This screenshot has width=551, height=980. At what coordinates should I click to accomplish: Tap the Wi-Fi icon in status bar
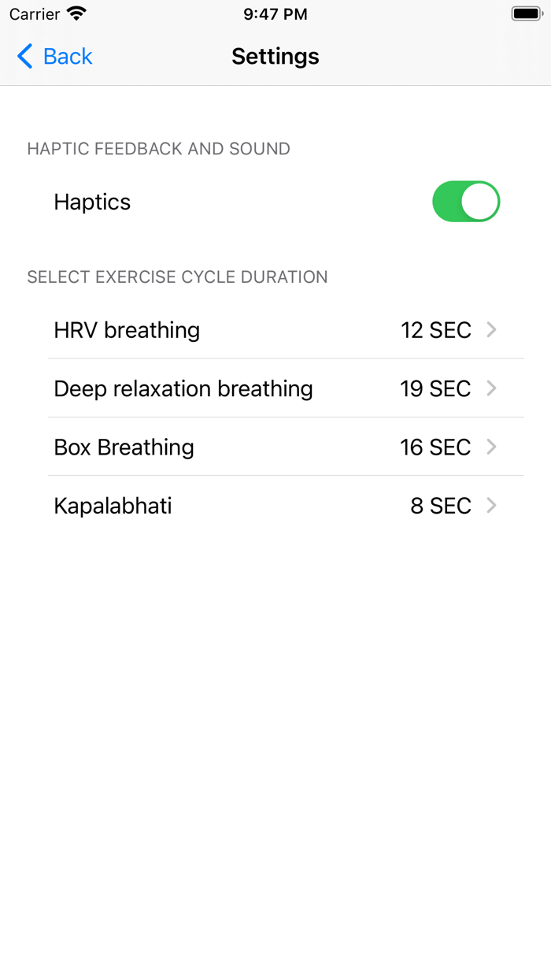coord(76,13)
